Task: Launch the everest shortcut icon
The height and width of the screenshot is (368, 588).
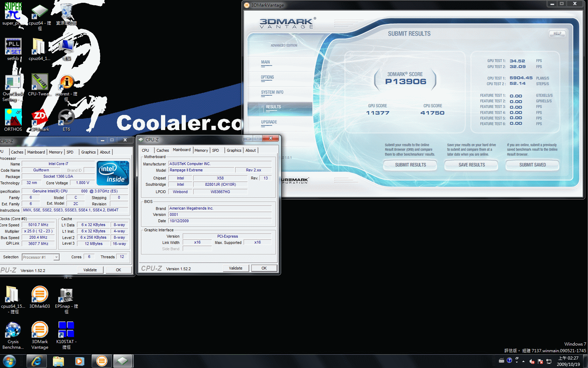Action: point(66,88)
